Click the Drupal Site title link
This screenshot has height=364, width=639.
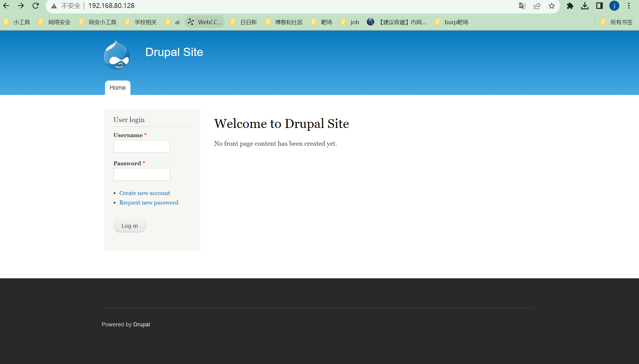(174, 52)
